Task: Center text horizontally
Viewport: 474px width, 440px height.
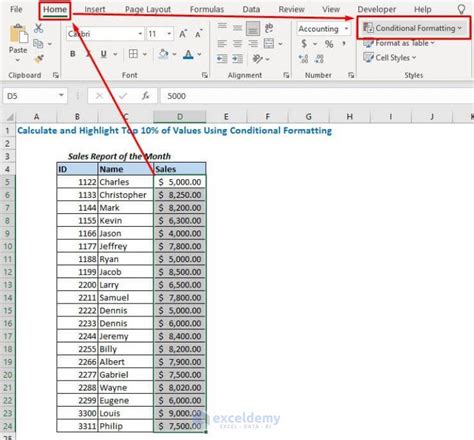Action: click(237, 43)
